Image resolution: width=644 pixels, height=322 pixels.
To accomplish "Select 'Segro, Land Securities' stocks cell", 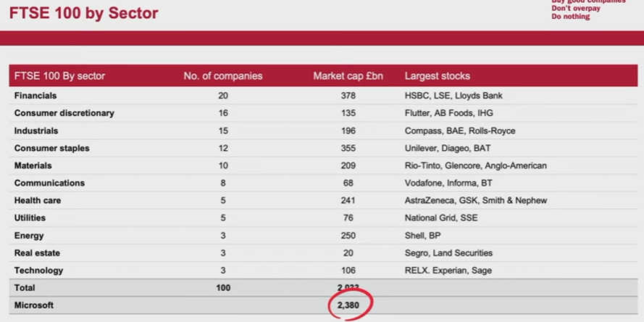I will click(448, 253).
